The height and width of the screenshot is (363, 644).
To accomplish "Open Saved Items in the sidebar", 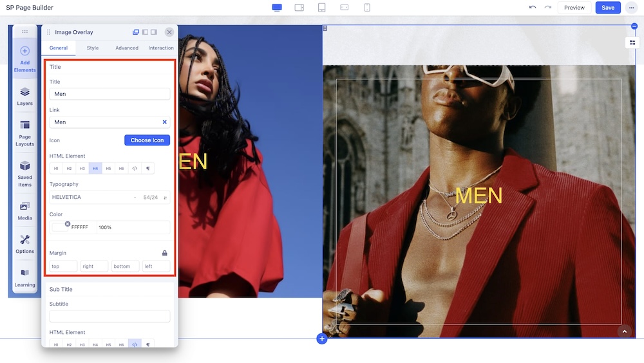I will pyautogui.click(x=24, y=173).
